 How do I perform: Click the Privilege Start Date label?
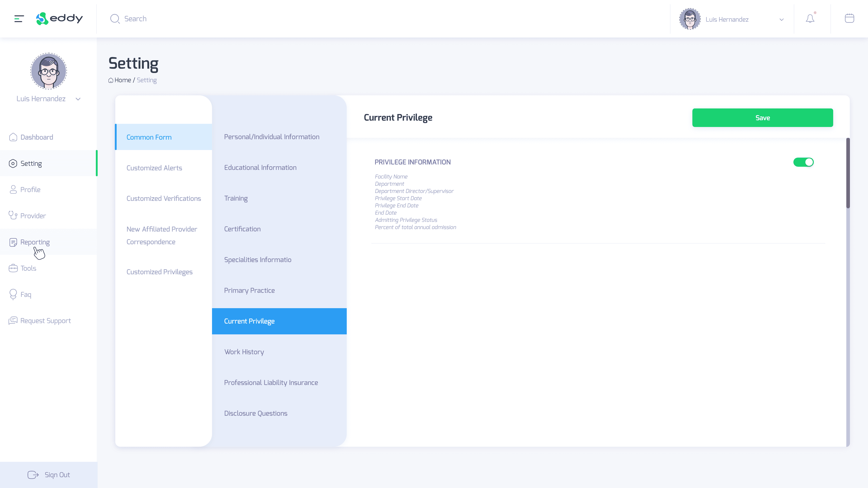point(398,198)
